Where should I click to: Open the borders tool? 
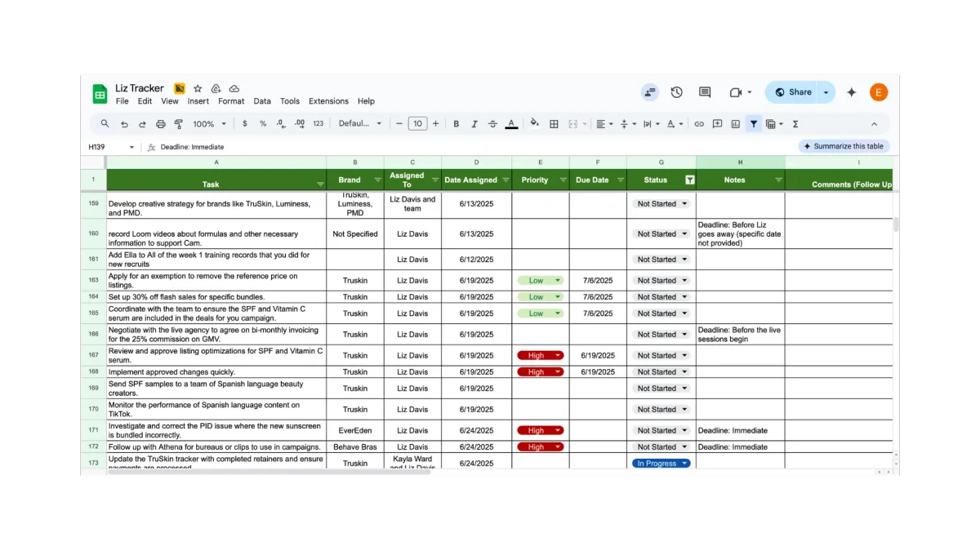554,124
